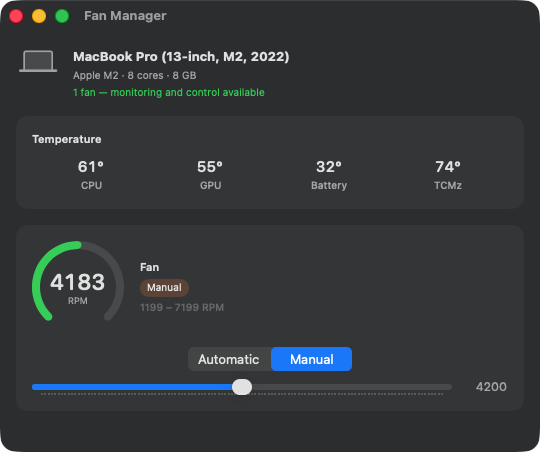Click the Temperature section heading
The width and height of the screenshot is (540, 452).
[67, 139]
